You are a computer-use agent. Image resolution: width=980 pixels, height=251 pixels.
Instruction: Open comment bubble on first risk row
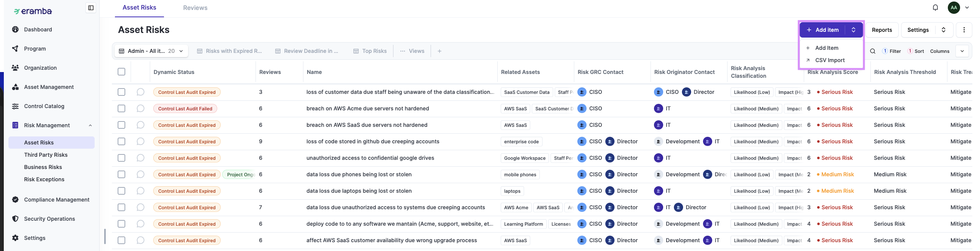click(141, 92)
